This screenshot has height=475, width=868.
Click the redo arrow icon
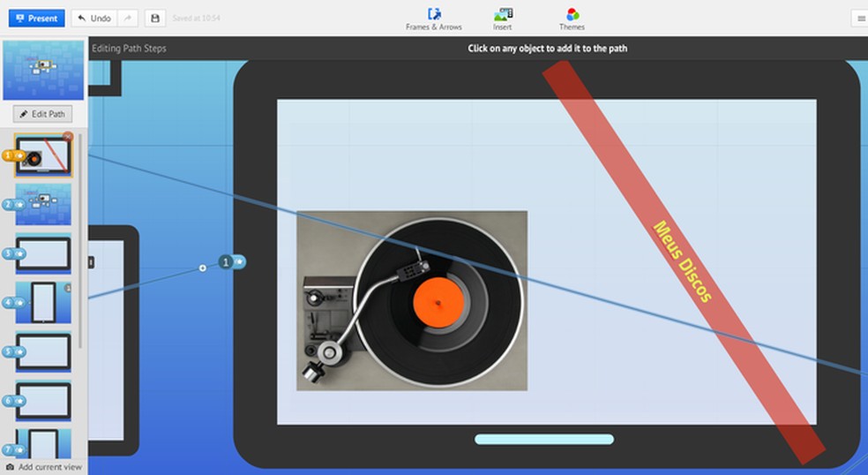coord(128,18)
